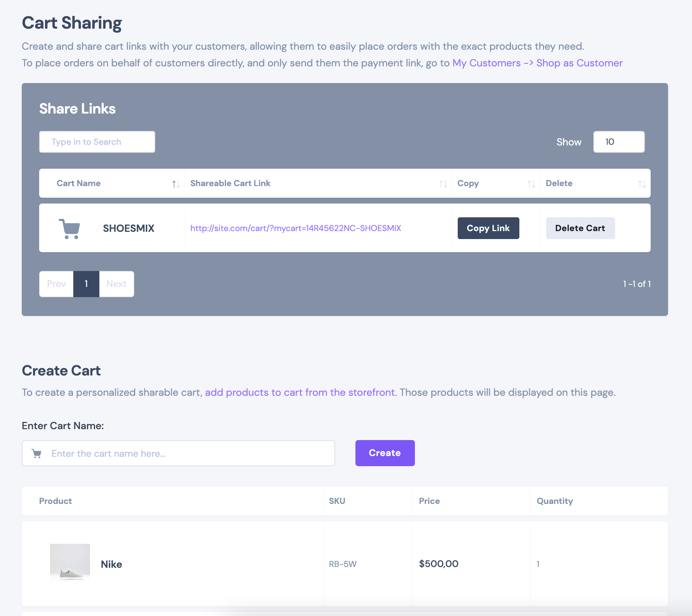
Task: Open the Nike shoe product thumbnail
Action: click(70, 563)
